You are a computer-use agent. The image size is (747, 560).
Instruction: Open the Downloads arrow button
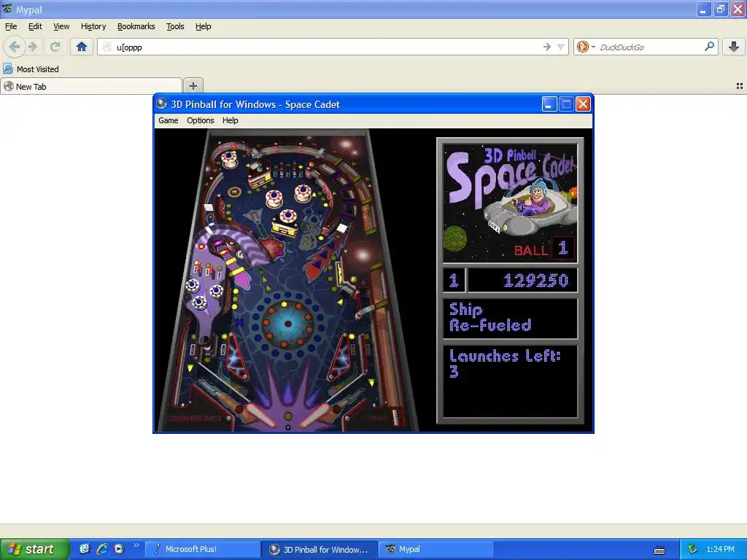pos(734,46)
